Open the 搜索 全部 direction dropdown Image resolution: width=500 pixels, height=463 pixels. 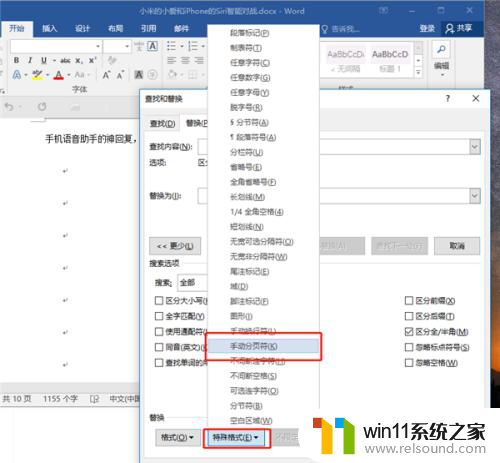[x=193, y=283]
